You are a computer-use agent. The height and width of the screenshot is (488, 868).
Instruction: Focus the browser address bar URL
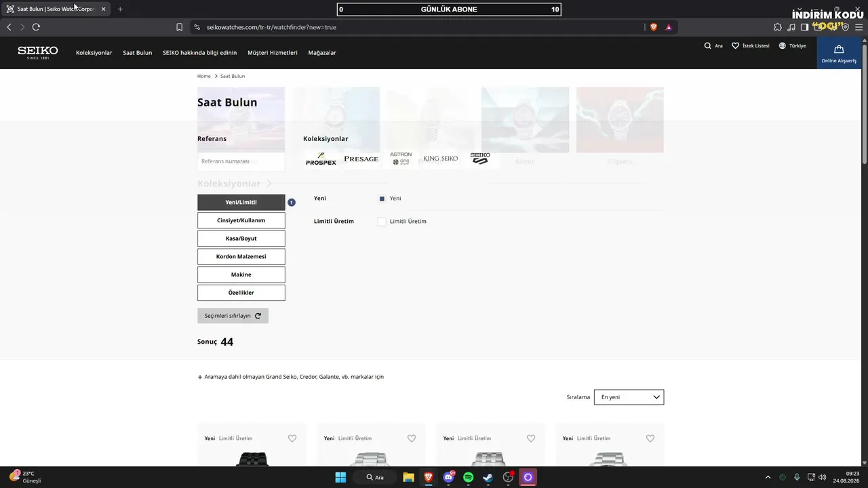coord(271,27)
